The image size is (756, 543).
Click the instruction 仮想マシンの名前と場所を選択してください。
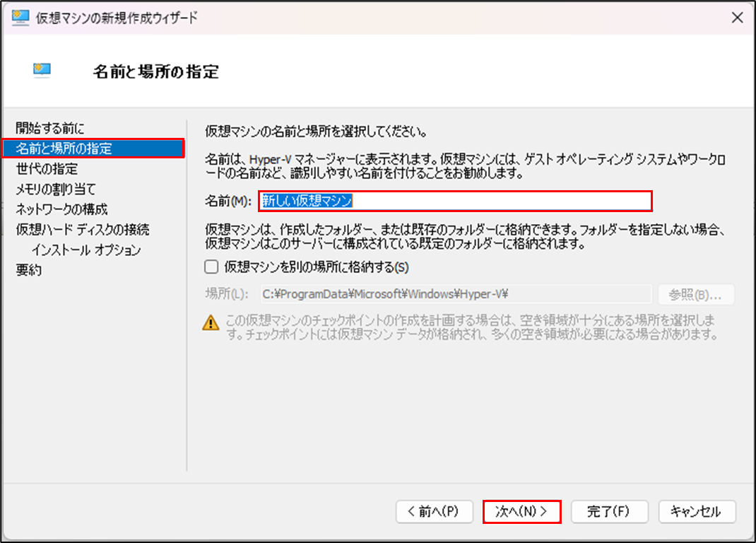[x=317, y=132]
